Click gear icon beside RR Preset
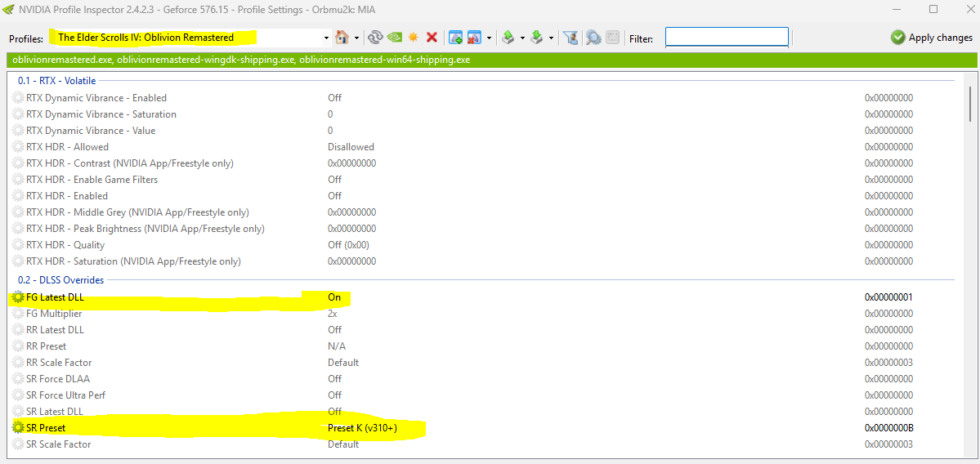Viewport: 980px width, 464px height. (x=18, y=346)
